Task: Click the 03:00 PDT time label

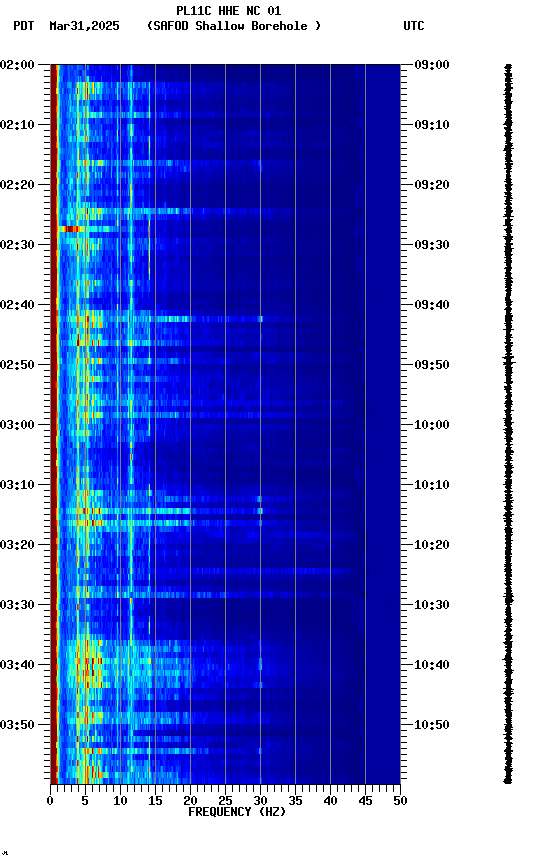Action: [17, 425]
